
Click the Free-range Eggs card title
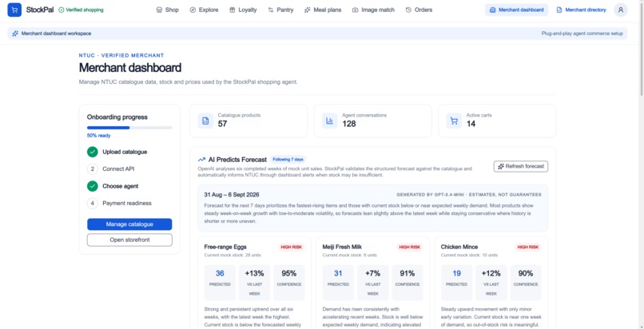click(x=225, y=247)
